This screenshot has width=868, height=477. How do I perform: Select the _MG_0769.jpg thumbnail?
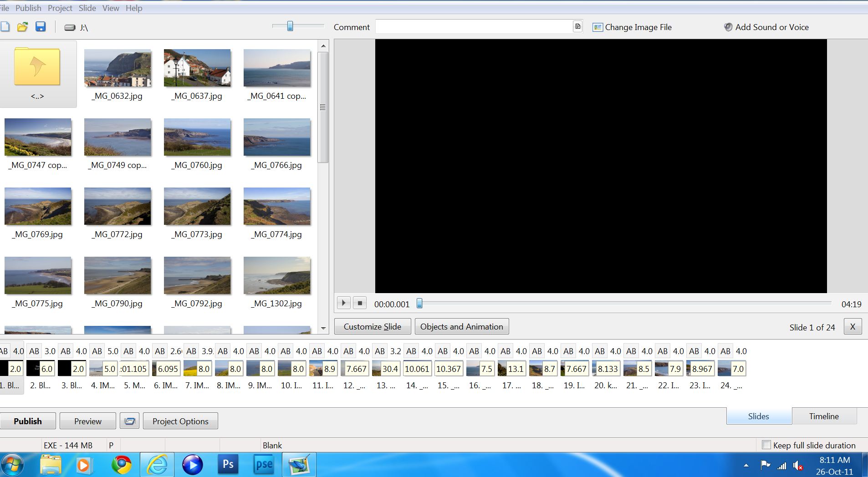pos(38,206)
